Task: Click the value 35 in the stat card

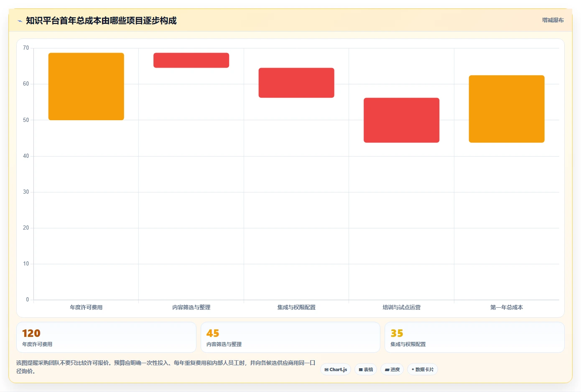Action: [397, 333]
